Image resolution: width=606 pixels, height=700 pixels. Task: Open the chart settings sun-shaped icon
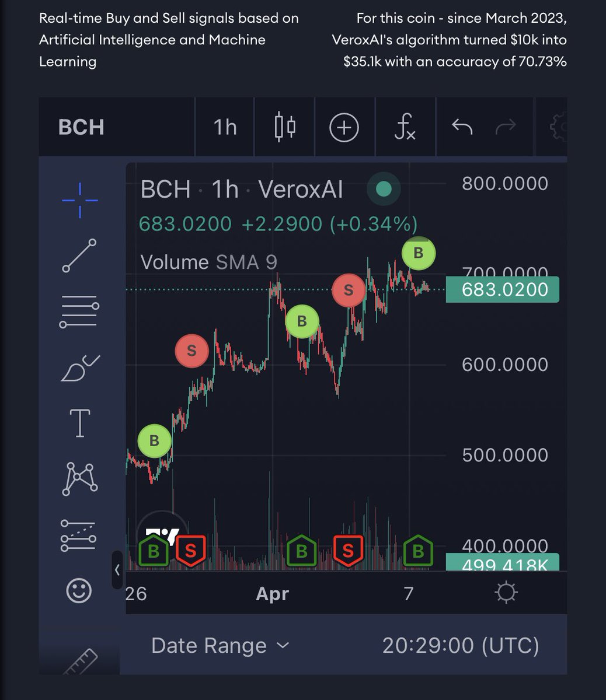click(x=506, y=593)
